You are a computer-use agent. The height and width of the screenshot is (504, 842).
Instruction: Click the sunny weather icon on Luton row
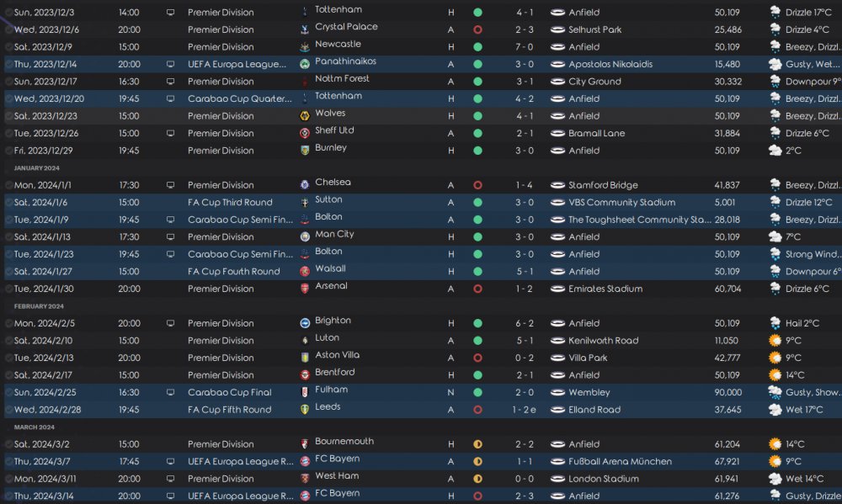click(775, 340)
